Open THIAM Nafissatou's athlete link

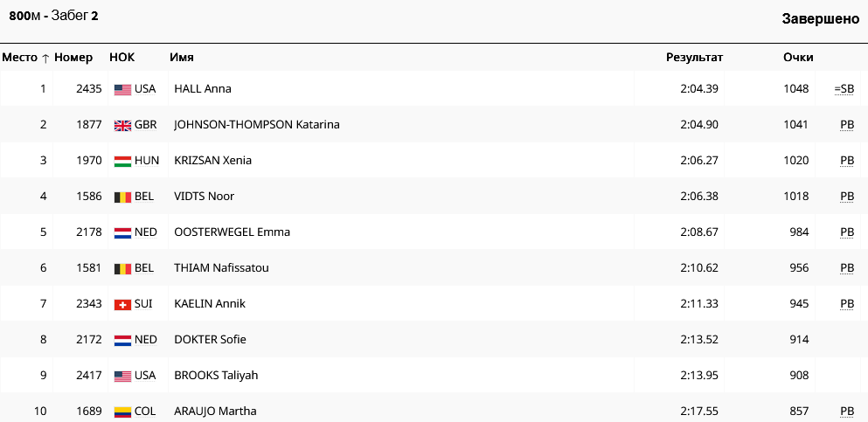click(221, 268)
